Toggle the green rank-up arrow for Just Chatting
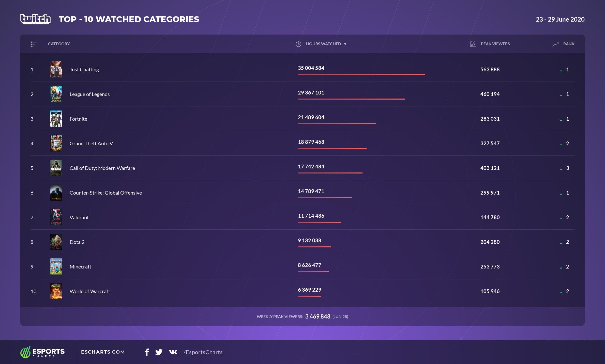Screen dimensions: 605x364 tap(561, 70)
